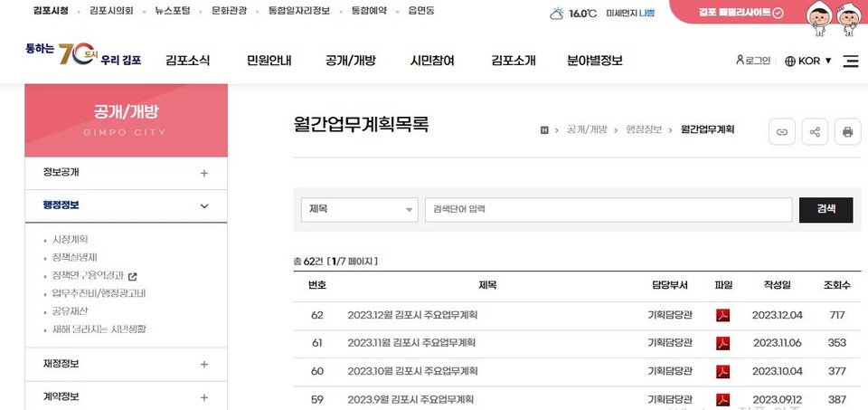
Task: Click the 검색단어 입력 search field
Action: coord(609,210)
